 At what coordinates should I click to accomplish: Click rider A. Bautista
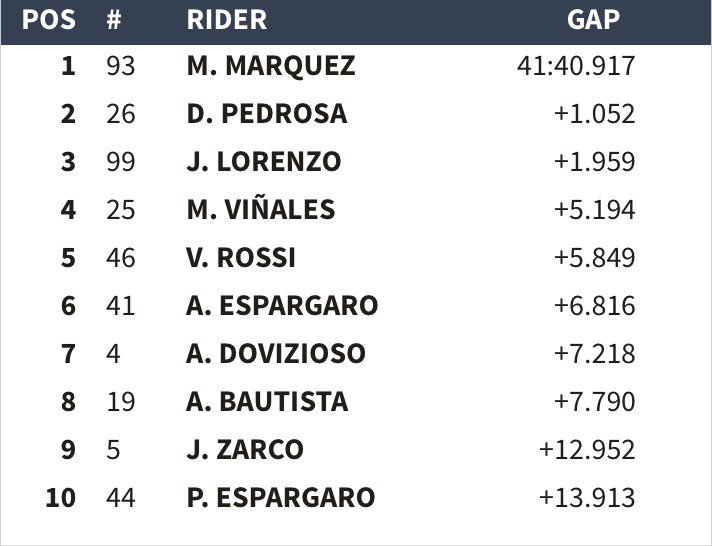(267, 401)
